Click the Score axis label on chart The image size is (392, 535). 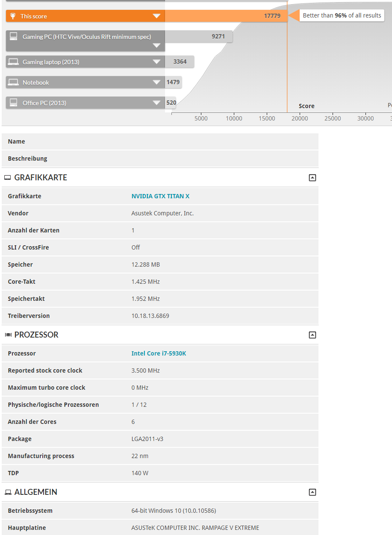click(307, 106)
